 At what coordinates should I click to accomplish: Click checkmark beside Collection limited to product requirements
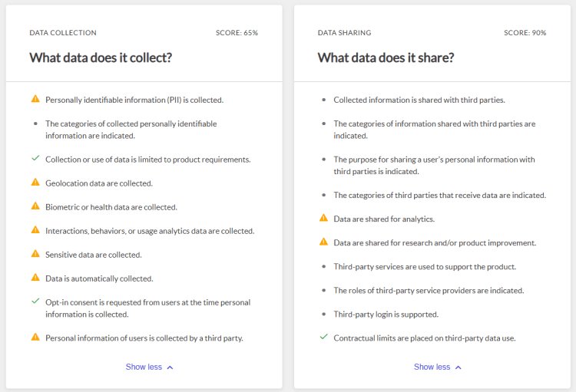click(35, 159)
